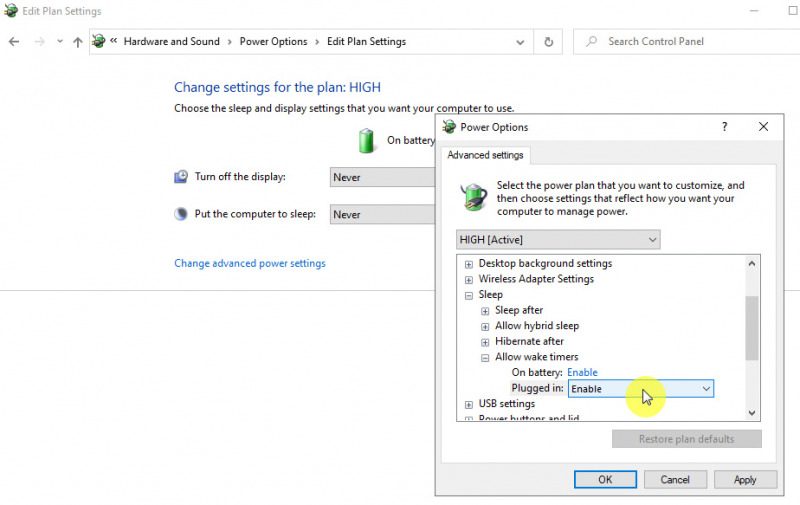Expand USB settings
This screenshot has height=505, width=800.
coord(468,405)
